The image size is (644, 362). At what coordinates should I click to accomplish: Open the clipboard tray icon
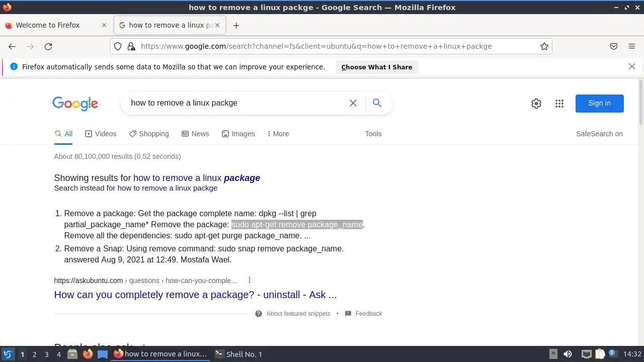(600, 354)
